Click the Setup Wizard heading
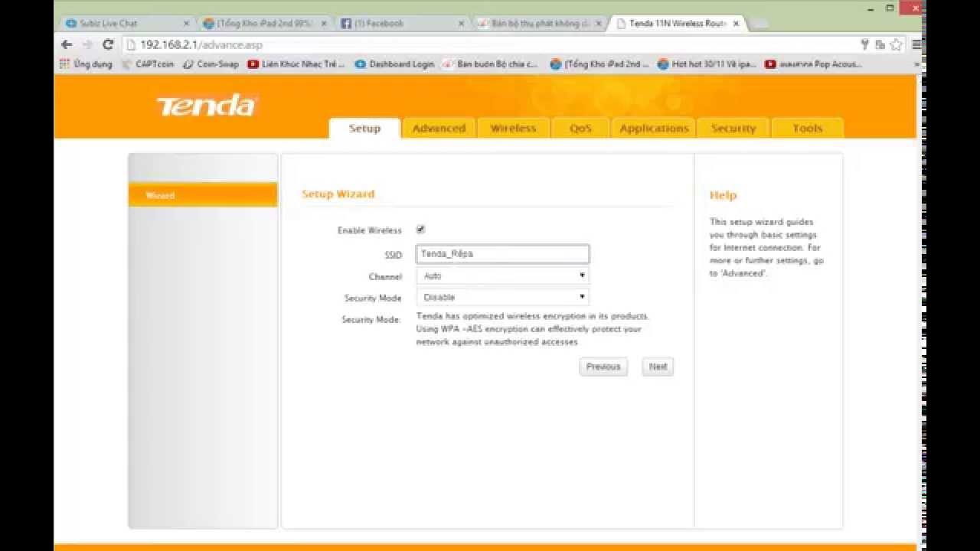The height and width of the screenshot is (551, 980). tap(338, 194)
